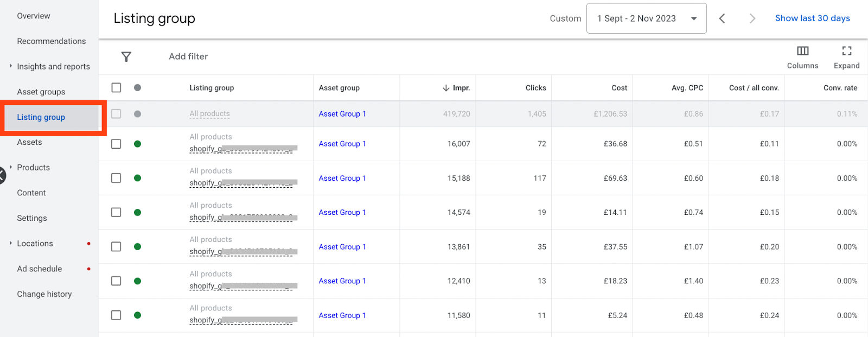Click the filter funnel icon
This screenshot has height=337, width=868.
point(126,56)
